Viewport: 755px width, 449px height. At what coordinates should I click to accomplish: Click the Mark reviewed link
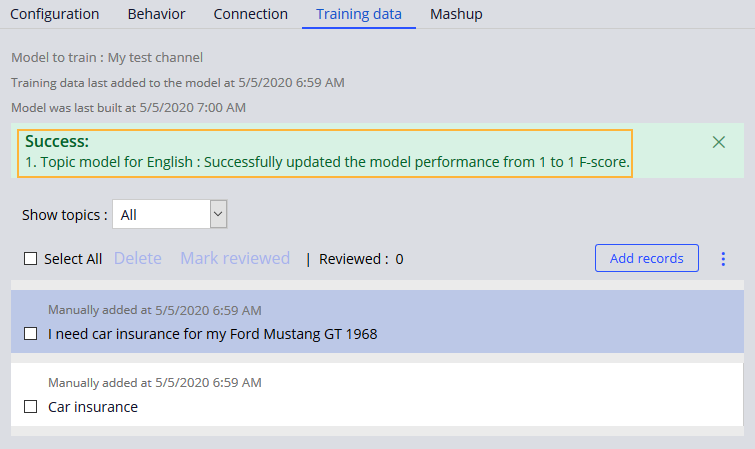click(x=235, y=259)
